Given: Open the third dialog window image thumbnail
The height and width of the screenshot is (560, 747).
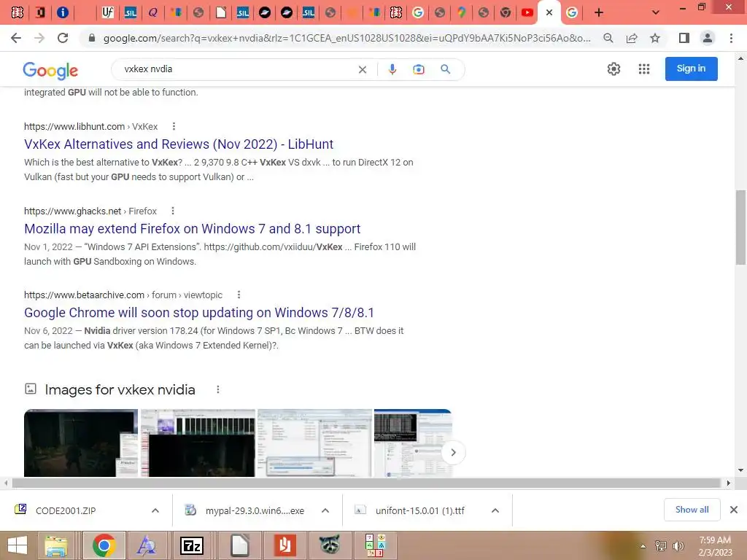Looking at the screenshot, I should click(314, 443).
